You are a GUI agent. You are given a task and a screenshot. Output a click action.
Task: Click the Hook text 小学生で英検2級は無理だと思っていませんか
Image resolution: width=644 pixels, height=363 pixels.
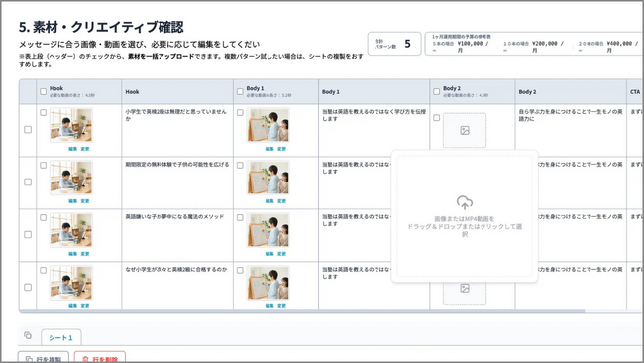tap(175, 115)
